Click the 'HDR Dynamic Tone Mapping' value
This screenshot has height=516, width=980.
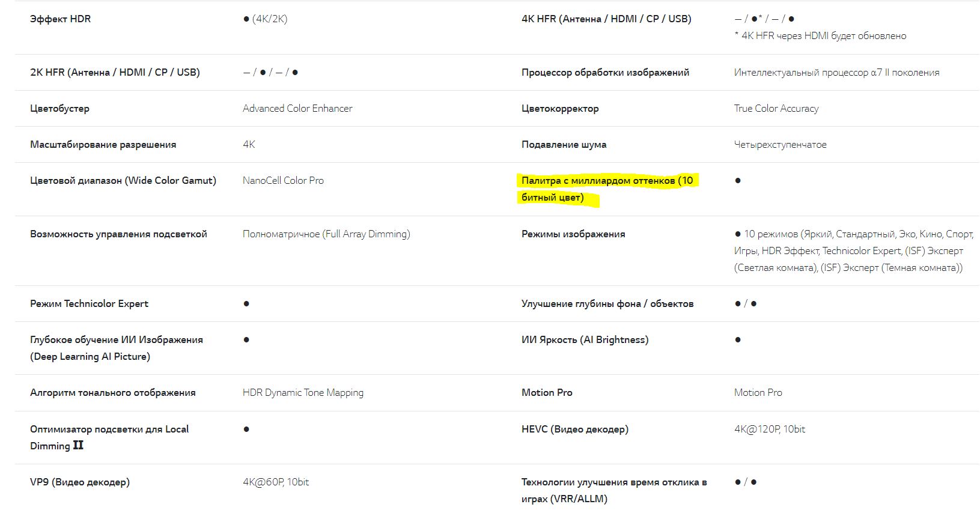coord(303,393)
